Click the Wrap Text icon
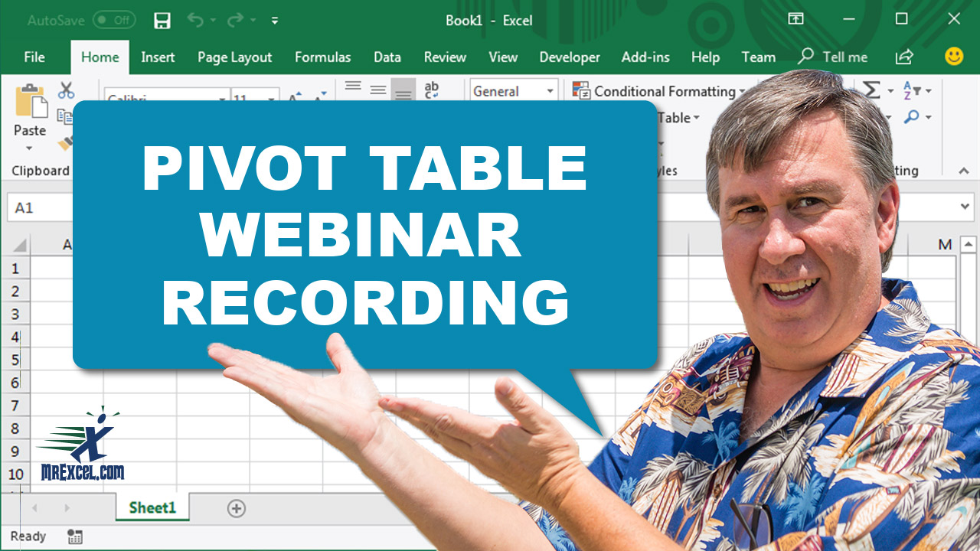Viewport: 980px width, 551px height. click(430, 88)
